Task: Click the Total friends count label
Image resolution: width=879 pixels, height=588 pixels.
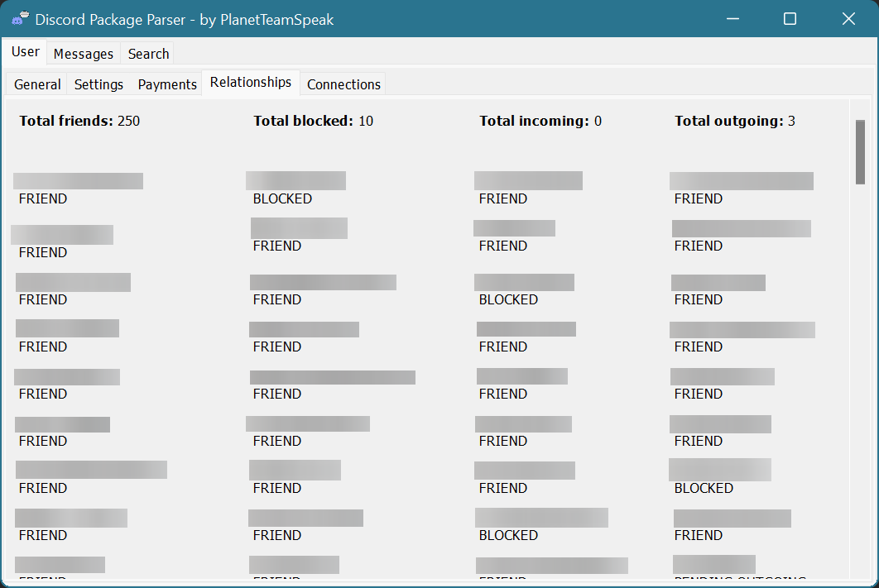Action: (x=79, y=121)
